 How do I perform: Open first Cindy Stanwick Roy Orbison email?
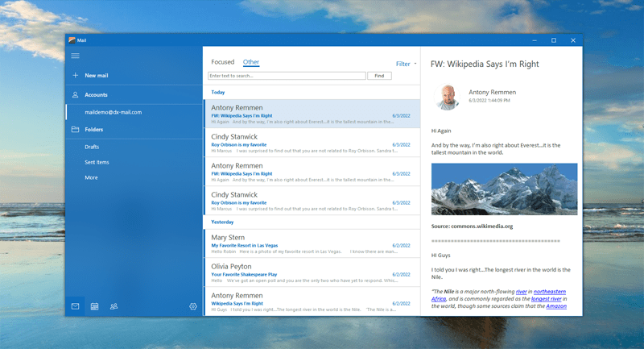[x=312, y=143]
